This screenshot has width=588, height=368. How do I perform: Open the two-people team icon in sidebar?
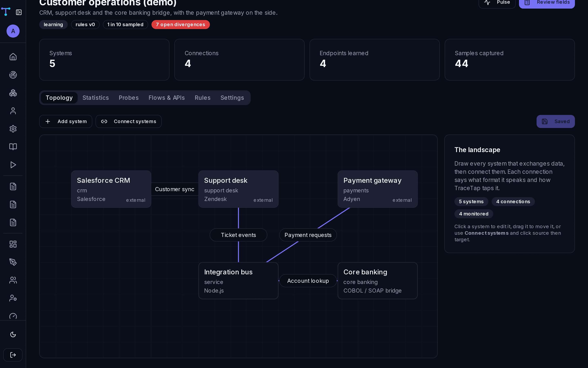[13, 280]
